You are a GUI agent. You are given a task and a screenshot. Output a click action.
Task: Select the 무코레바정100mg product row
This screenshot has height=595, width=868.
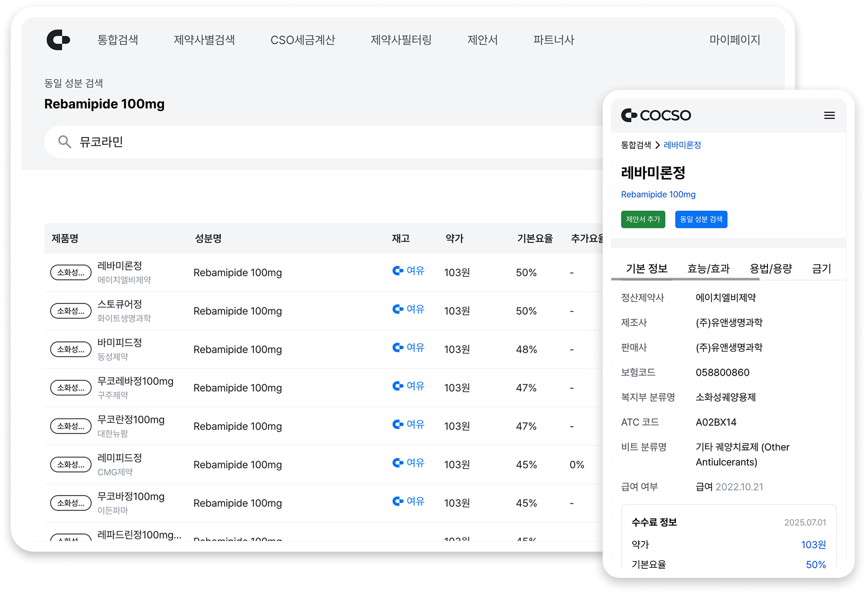[135, 382]
